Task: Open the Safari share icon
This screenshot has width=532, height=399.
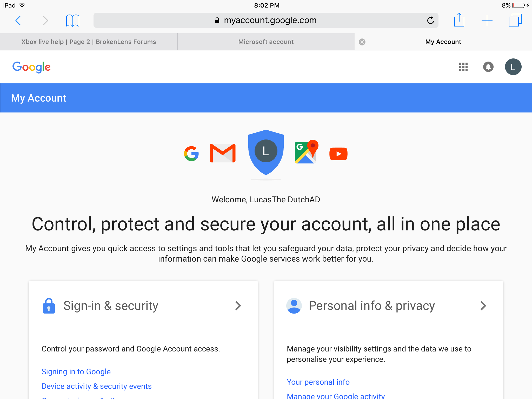Action: pyautogui.click(x=459, y=20)
